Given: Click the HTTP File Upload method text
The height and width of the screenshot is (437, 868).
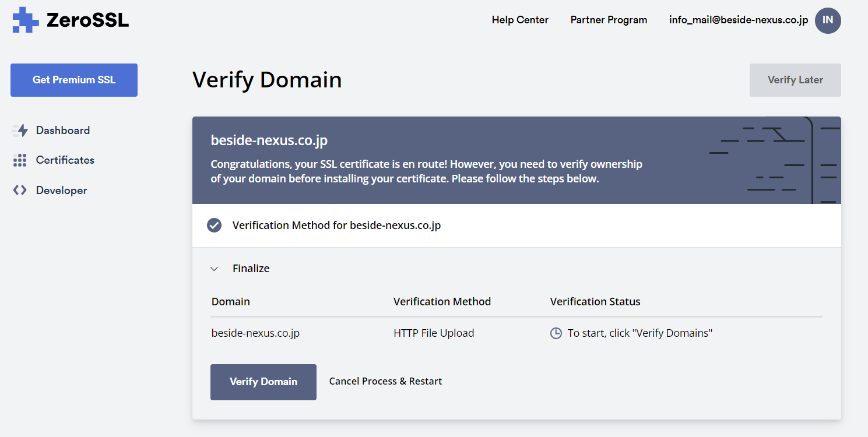Looking at the screenshot, I should coord(434,332).
